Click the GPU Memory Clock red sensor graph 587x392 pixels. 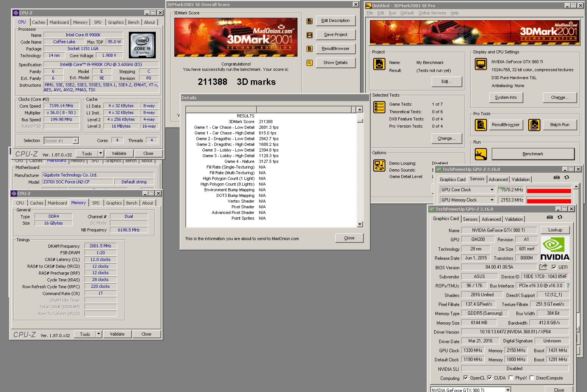click(x=549, y=200)
